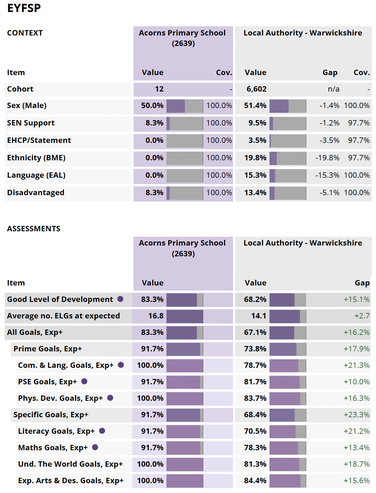Click the +23.3% gap for Specific Goals
The width and height of the screenshot is (376, 493).
coord(357,415)
